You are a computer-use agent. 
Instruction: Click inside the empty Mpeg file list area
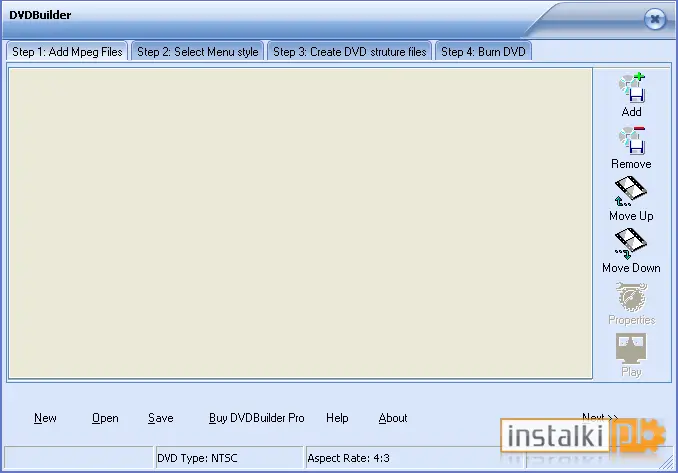click(301, 223)
